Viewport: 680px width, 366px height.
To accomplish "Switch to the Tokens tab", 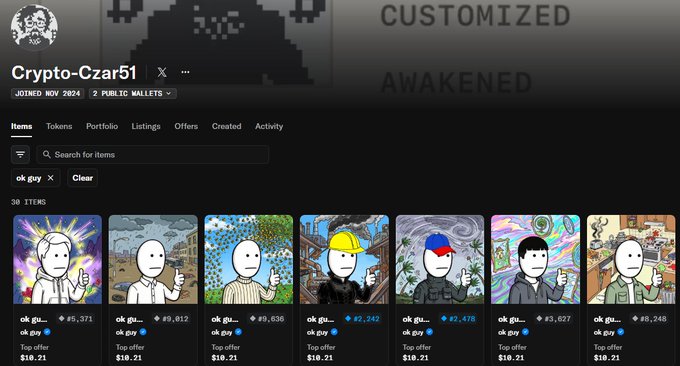I will [59, 126].
